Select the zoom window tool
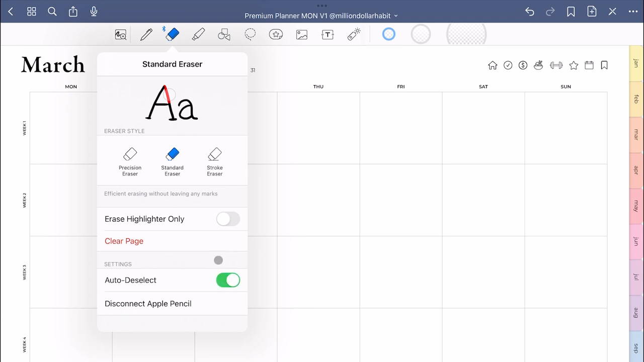The image size is (644, 362). click(x=120, y=35)
